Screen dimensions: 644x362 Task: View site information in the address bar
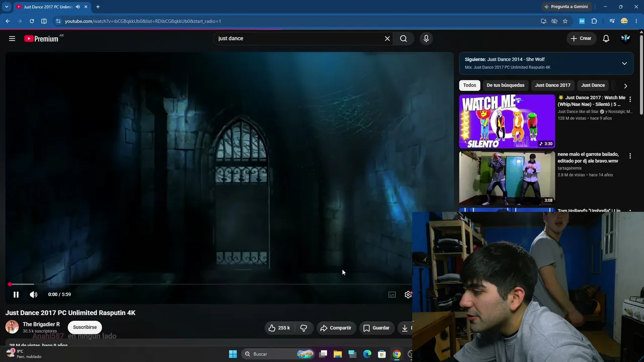[x=58, y=21]
